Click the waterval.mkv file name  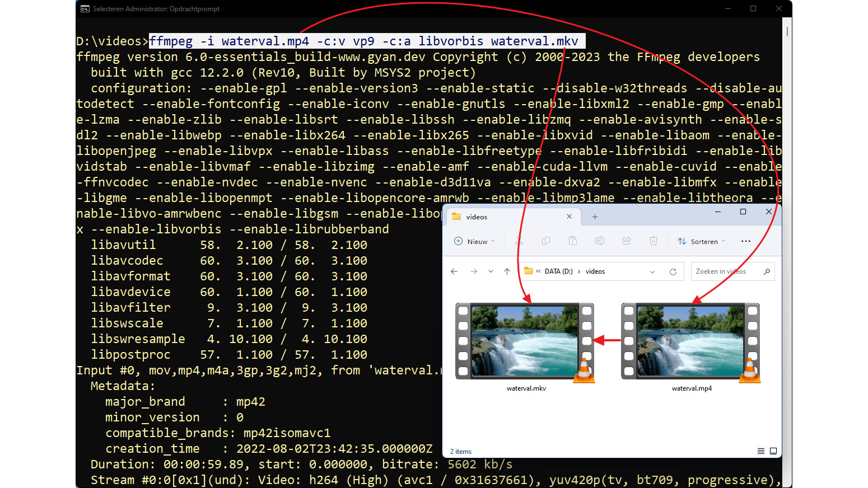[526, 388]
